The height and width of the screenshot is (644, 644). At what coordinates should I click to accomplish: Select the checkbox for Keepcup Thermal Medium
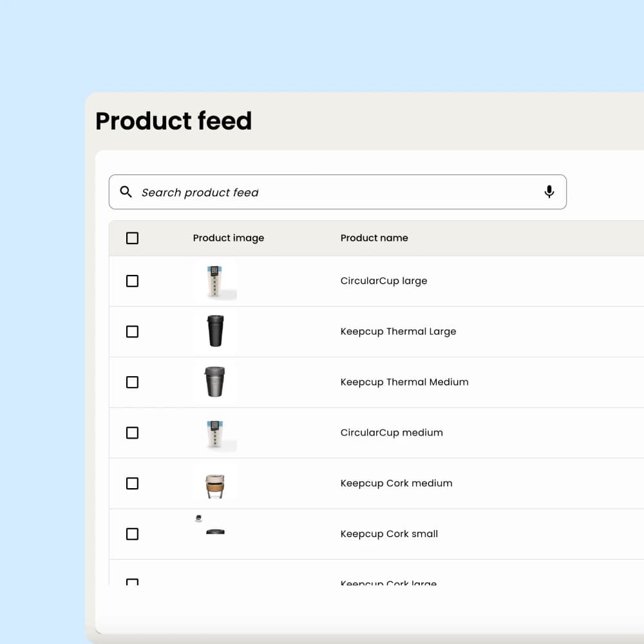pos(132,382)
